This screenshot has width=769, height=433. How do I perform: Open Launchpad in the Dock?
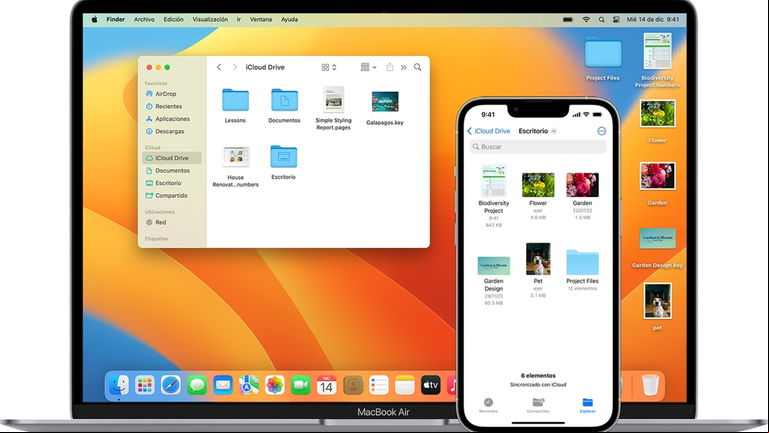[x=145, y=385]
